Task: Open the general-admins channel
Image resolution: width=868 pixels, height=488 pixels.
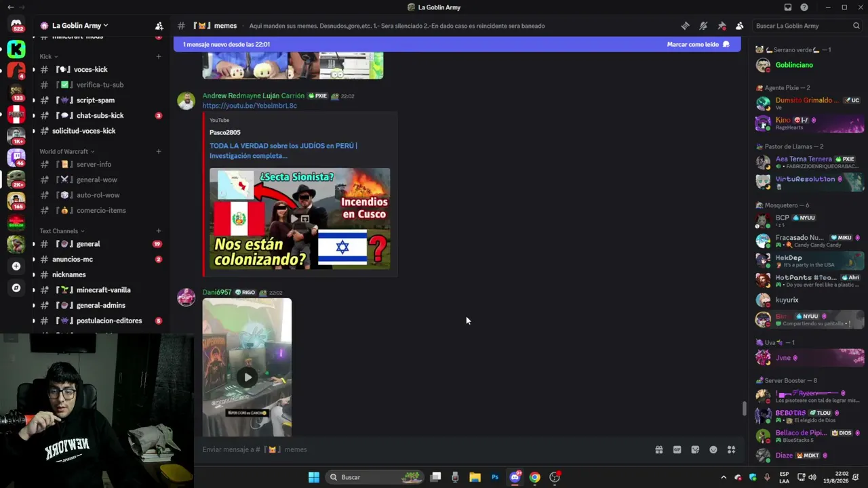Action: click(x=100, y=306)
